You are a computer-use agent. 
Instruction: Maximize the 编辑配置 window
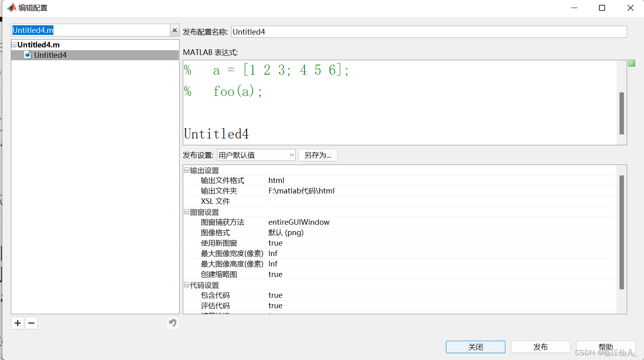602,8
